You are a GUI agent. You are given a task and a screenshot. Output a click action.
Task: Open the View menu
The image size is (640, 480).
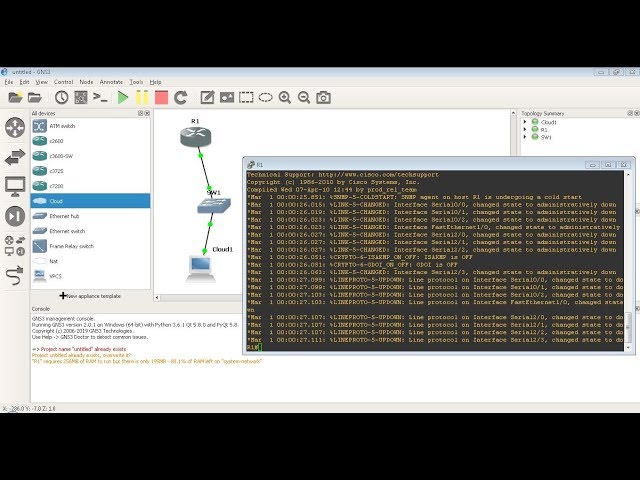(x=41, y=82)
